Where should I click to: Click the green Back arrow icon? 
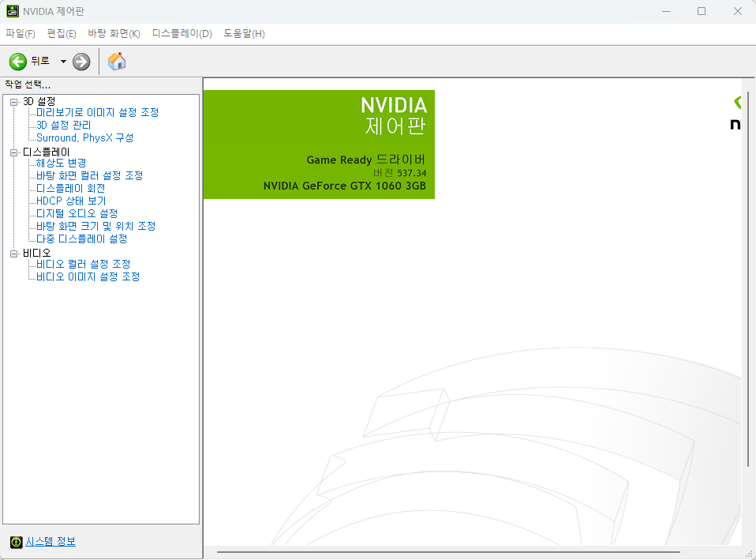(18, 62)
